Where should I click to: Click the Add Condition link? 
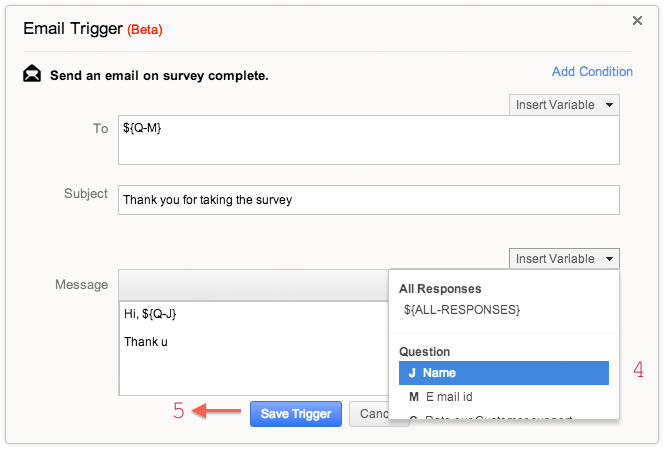[x=592, y=72]
